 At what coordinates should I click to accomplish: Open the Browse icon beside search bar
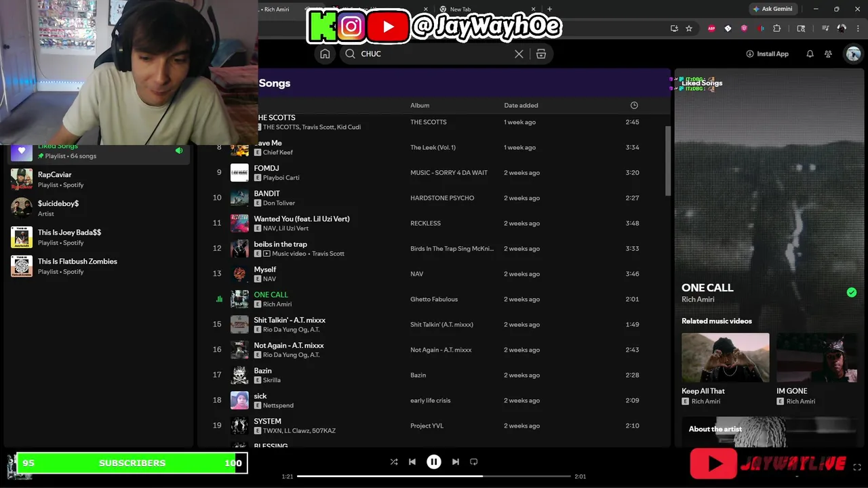[x=541, y=54]
